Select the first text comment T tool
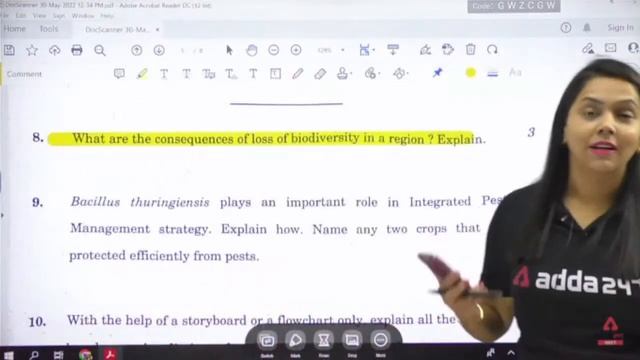This screenshot has width=640, height=360. coord(164,74)
